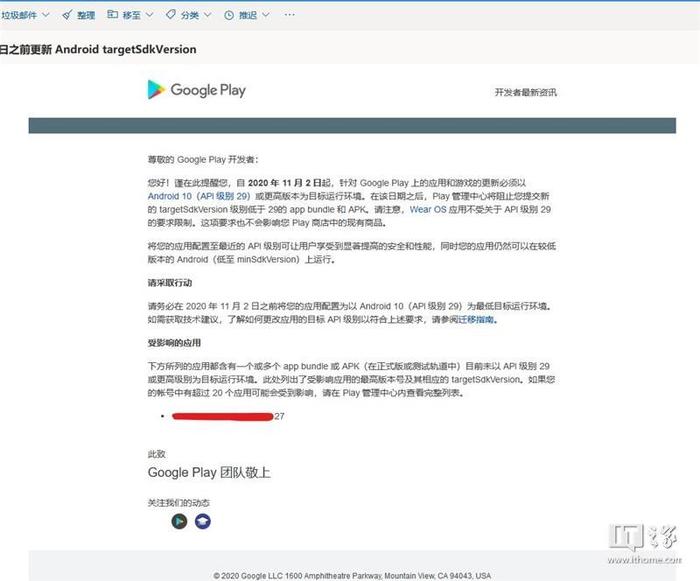Click the bold date 2020 年 11 月 2 日
700x581 pixels.
[285, 183]
